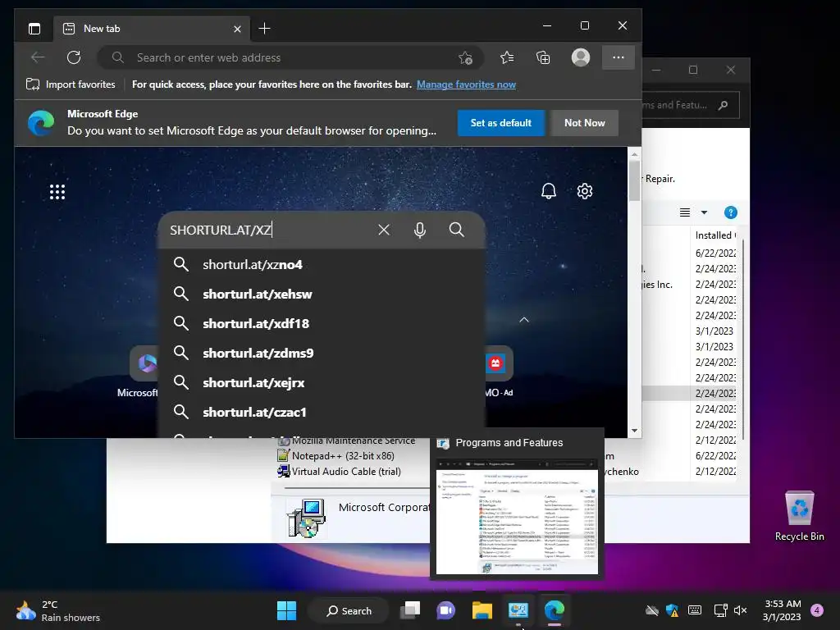840x630 pixels.
Task: Collapse quick links with chevron up
Action: coord(524,320)
